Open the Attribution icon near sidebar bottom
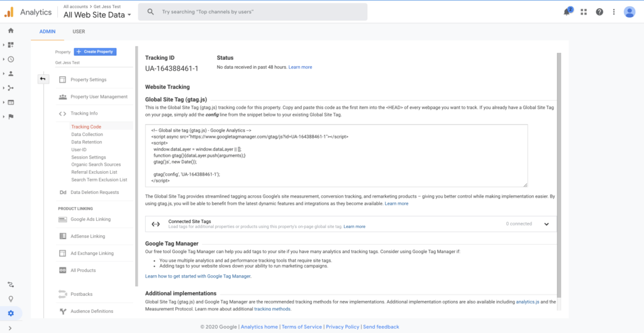 pyautogui.click(x=11, y=284)
